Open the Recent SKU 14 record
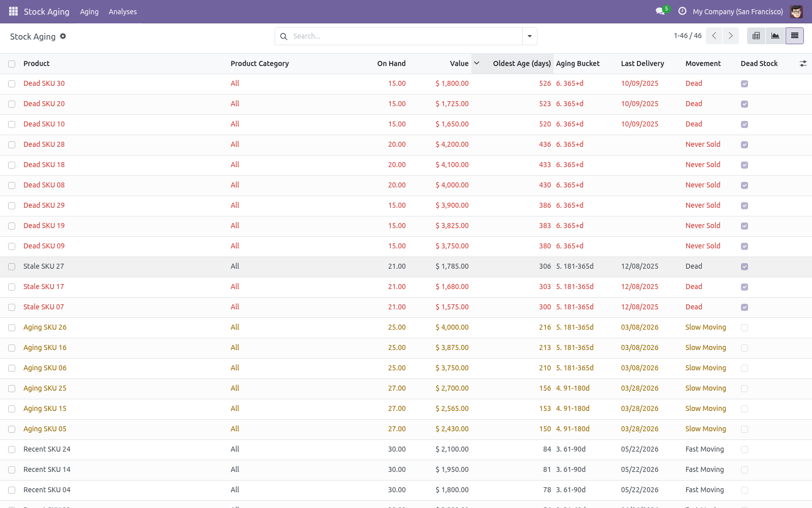This screenshot has height=508, width=812. tap(47, 469)
